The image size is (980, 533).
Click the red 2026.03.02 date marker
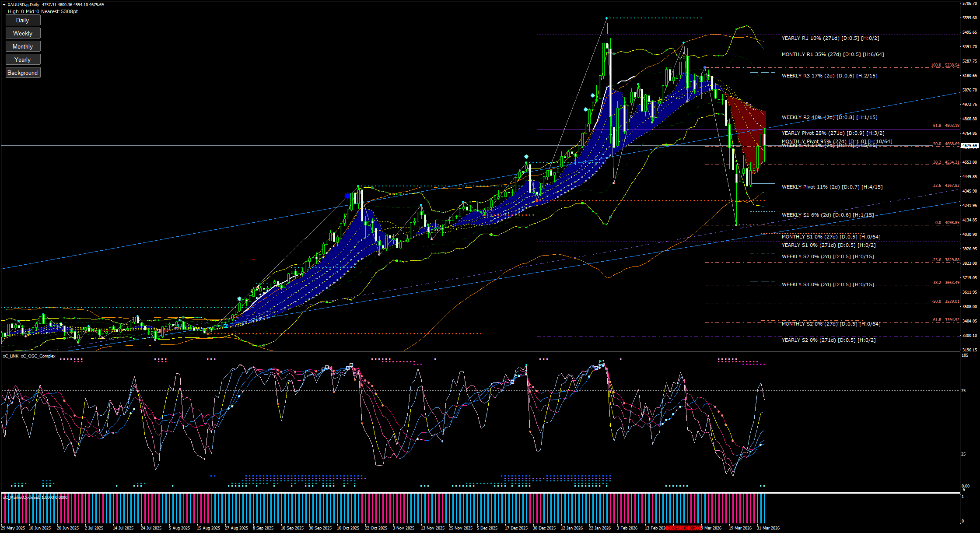(683, 528)
